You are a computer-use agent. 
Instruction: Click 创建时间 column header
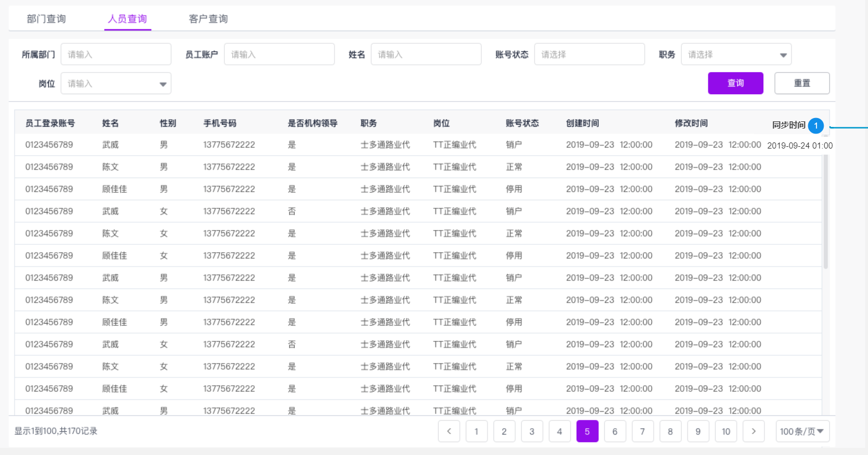(582, 123)
